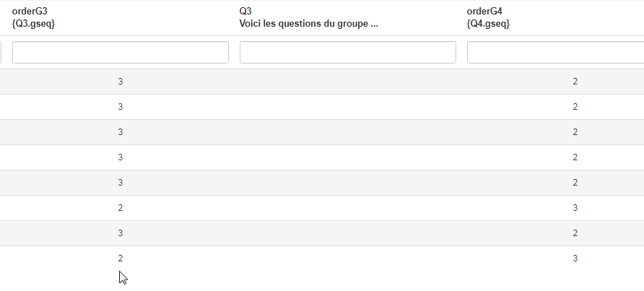Click last row's orderG3 value 2
644x291 pixels.
click(x=121, y=259)
